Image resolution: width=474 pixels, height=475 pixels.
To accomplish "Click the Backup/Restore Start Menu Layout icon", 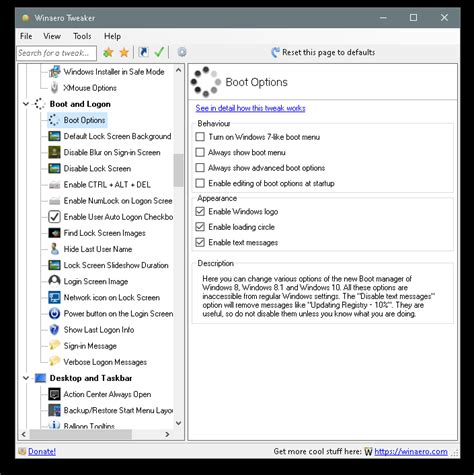I will tap(54, 410).
